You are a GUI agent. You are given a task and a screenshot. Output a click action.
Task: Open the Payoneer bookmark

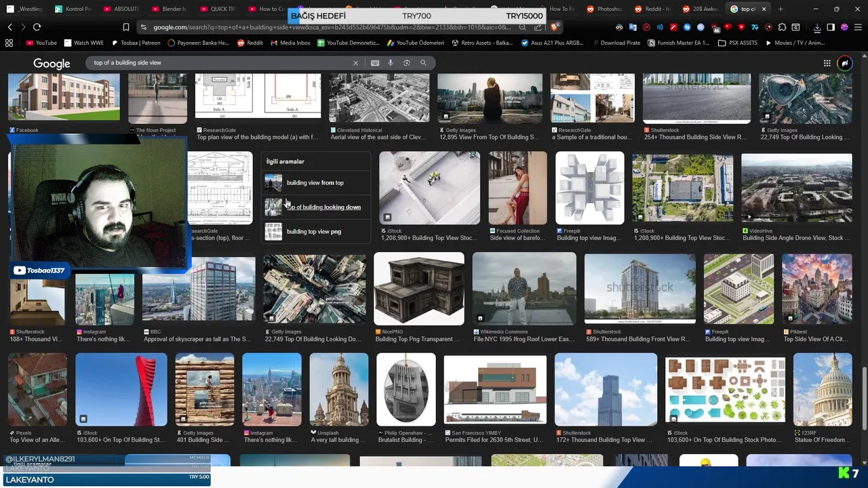198,43
